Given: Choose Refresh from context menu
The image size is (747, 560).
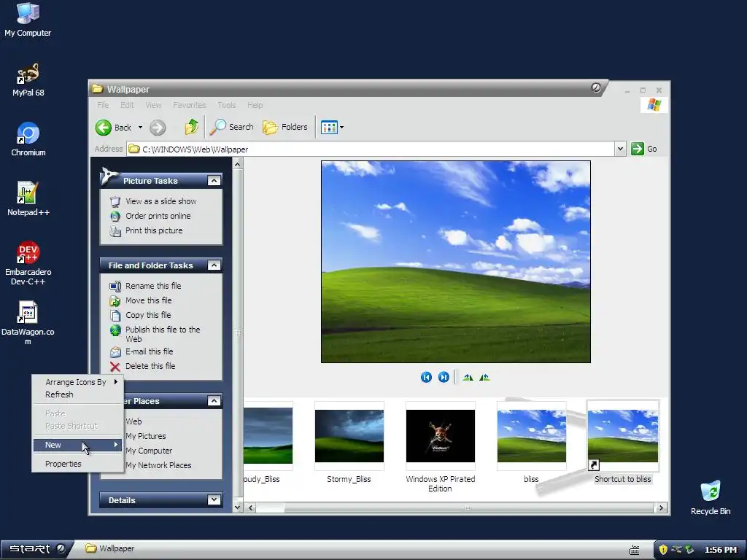Looking at the screenshot, I should 77,394.
